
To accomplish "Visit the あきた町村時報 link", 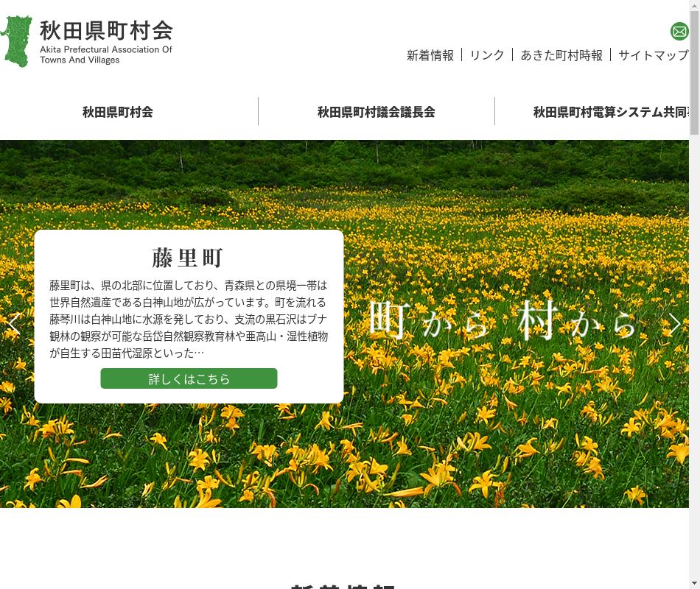I will (561, 55).
